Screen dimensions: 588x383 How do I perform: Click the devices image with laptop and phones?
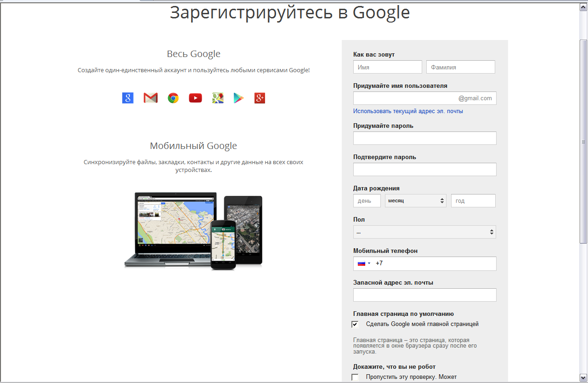[x=193, y=231]
